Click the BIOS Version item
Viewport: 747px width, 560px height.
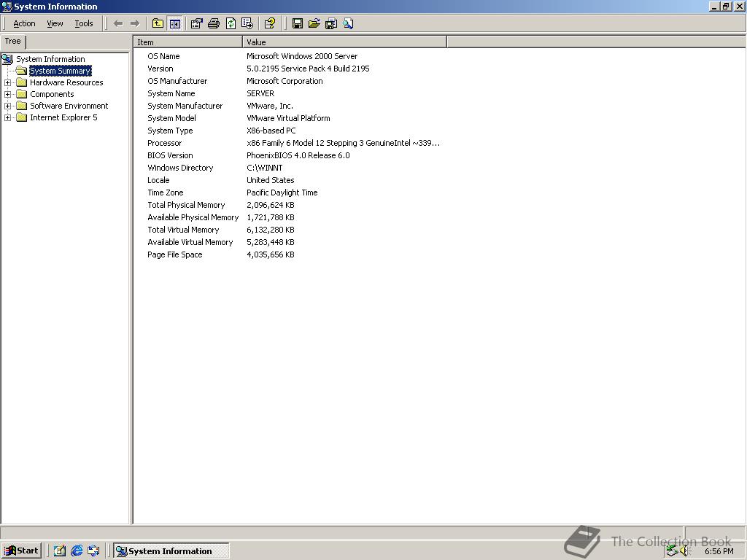click(x=170, y=155)
